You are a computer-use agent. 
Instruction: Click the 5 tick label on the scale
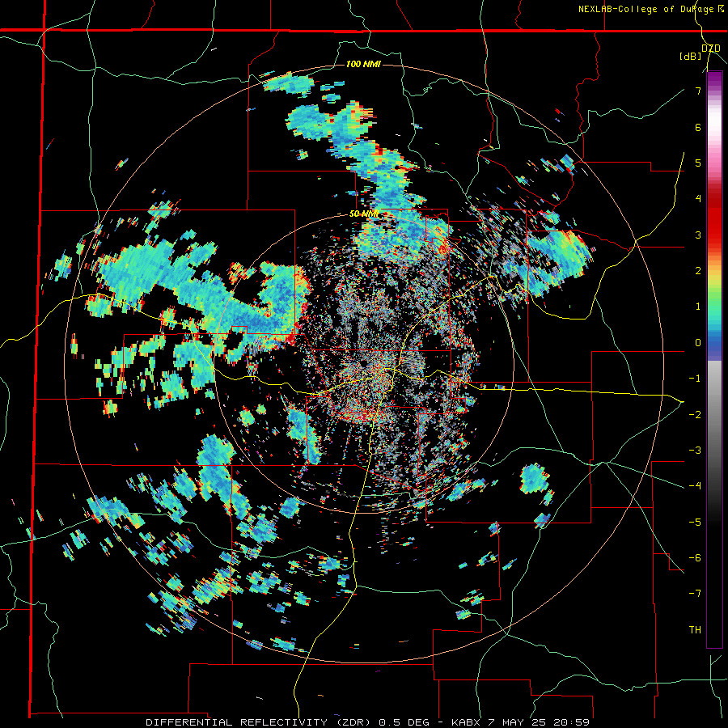698,163
